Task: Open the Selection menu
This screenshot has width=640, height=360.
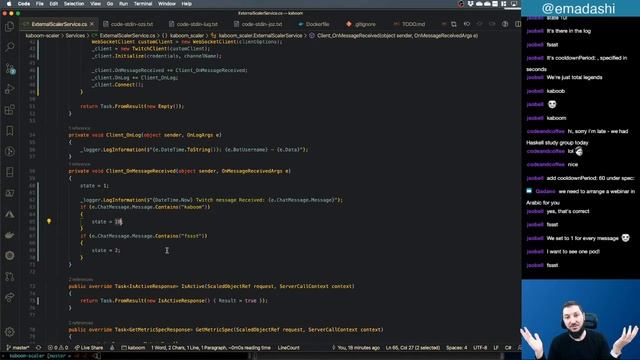Action: point(74,4)
